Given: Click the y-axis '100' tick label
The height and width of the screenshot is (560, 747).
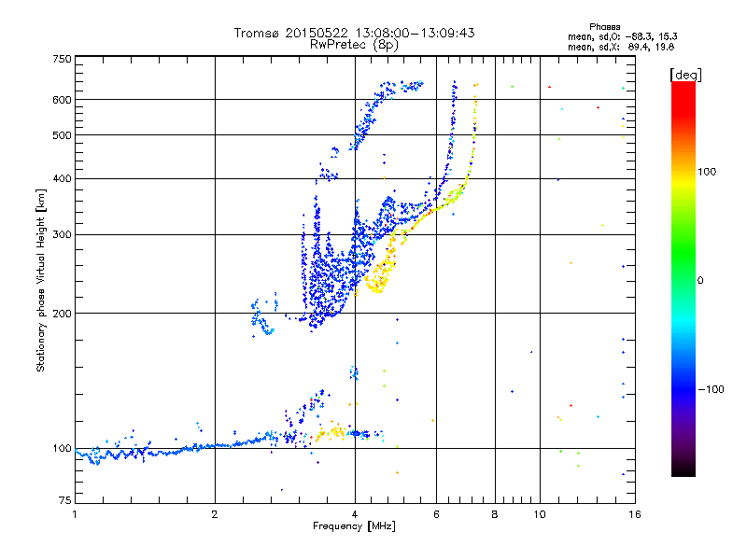Looking at the screenshot, I should [x=62, y=448].
